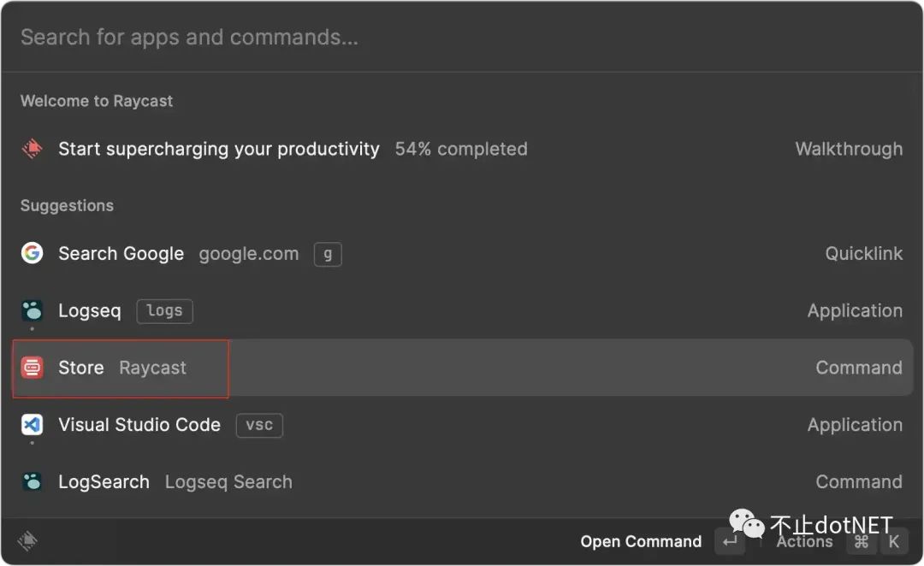Image resolution: width=924 pixels, height=566 pixels.
Task: Click the Walkthrough type label
Action: pos(849,149)
